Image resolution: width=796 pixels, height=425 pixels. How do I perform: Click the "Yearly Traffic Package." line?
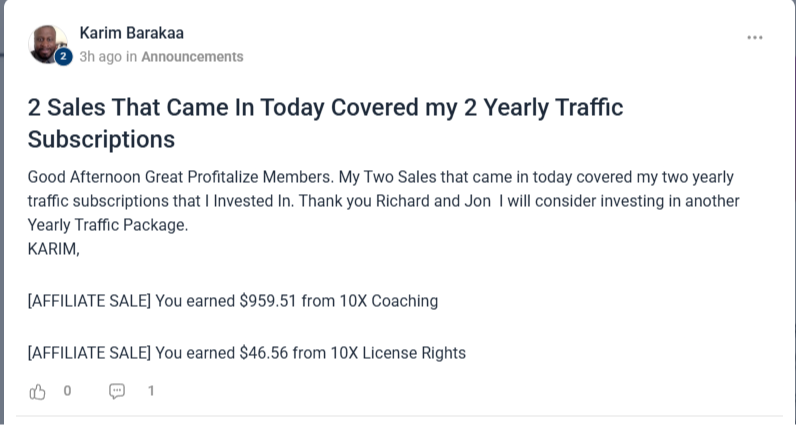(107, 225)
